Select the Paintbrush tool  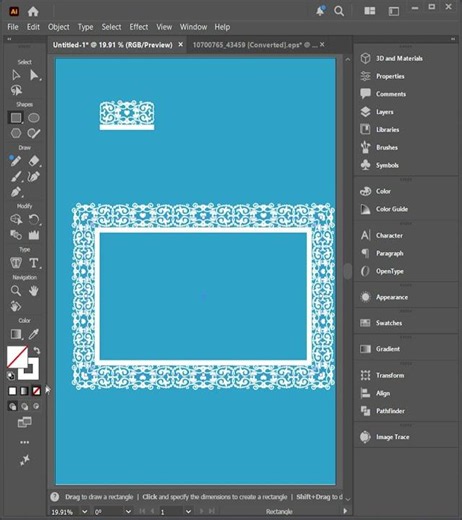pyautogui.click(x=16, y=177)
